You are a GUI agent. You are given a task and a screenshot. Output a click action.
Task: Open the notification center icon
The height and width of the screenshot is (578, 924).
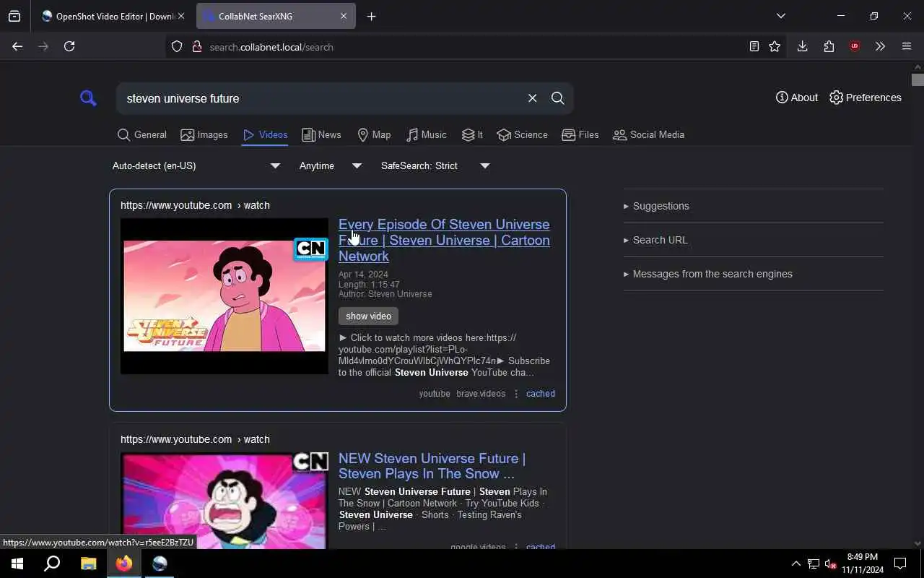[x=900, y=564]
